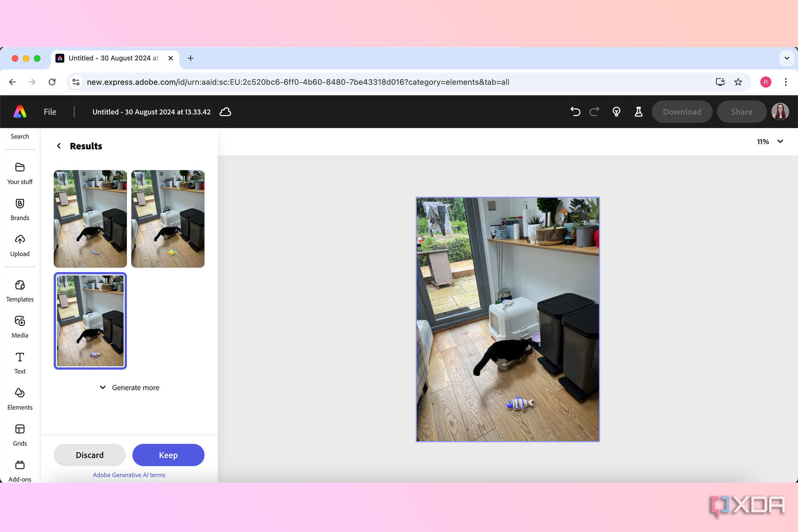The image size is (798, 532).
Task: Open the Brands panel
Action: (x=20, y=210)
